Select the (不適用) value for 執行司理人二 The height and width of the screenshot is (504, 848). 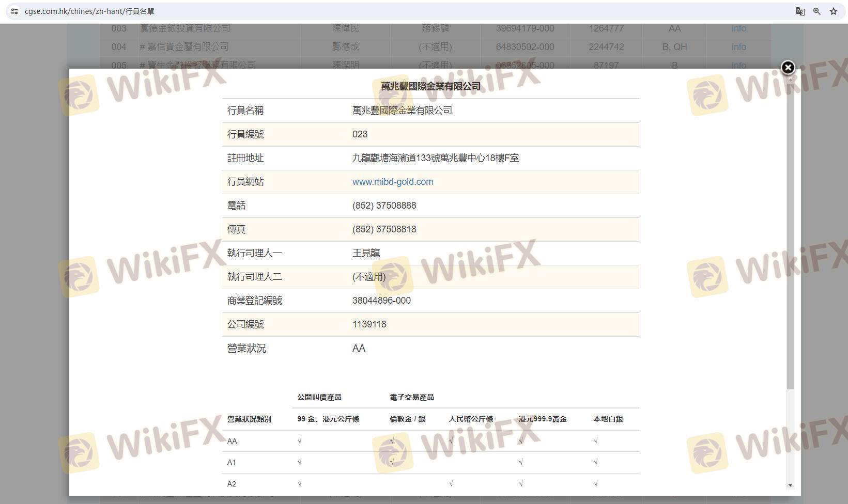pos(369,277)
